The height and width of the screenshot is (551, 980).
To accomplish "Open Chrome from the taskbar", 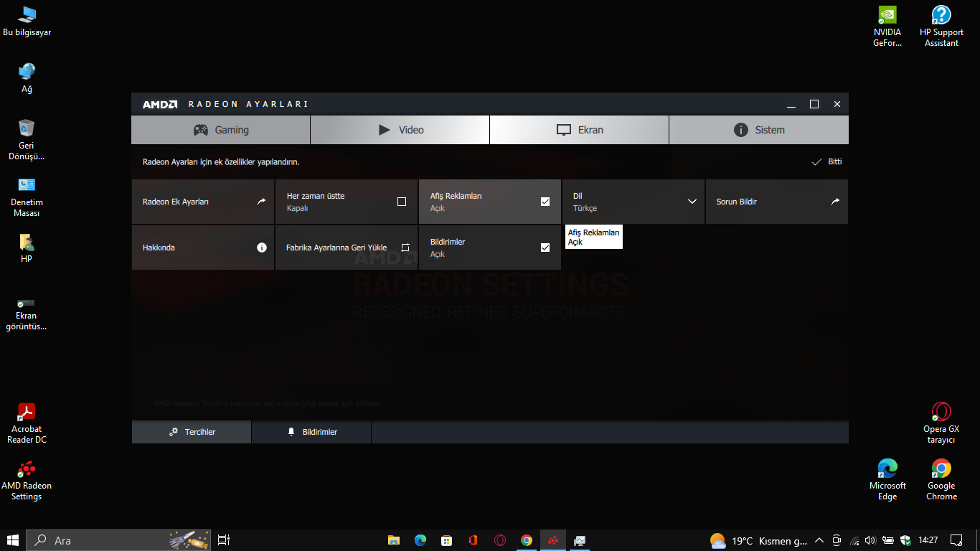I will 527,540.
